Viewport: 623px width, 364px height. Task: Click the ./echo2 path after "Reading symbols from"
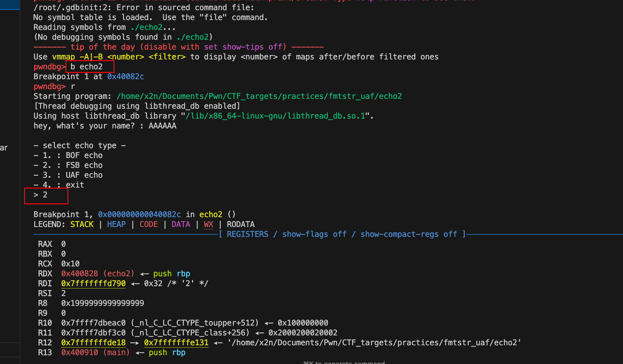pyautogui.click(x=146, y=27)
